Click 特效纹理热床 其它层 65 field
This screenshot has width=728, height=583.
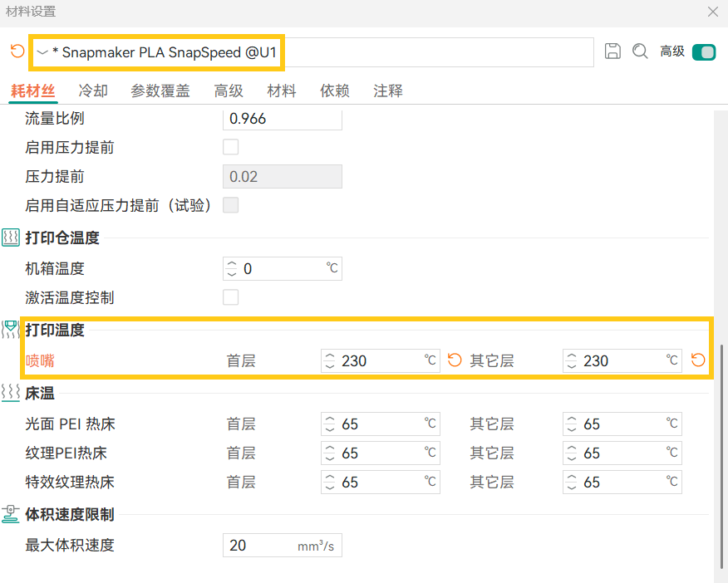click(622, 483)
